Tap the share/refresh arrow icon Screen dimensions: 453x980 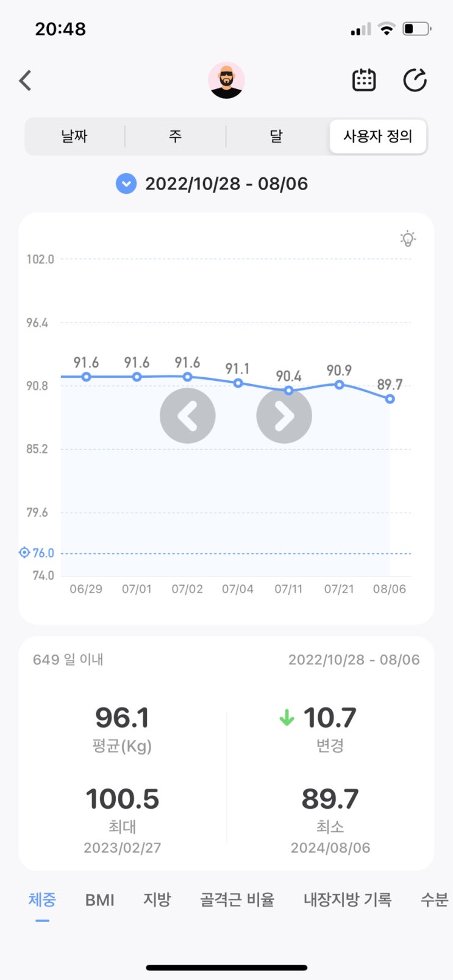(x=415, y=80)
